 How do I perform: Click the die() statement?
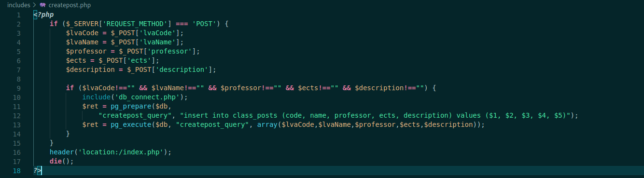point(61,161)
